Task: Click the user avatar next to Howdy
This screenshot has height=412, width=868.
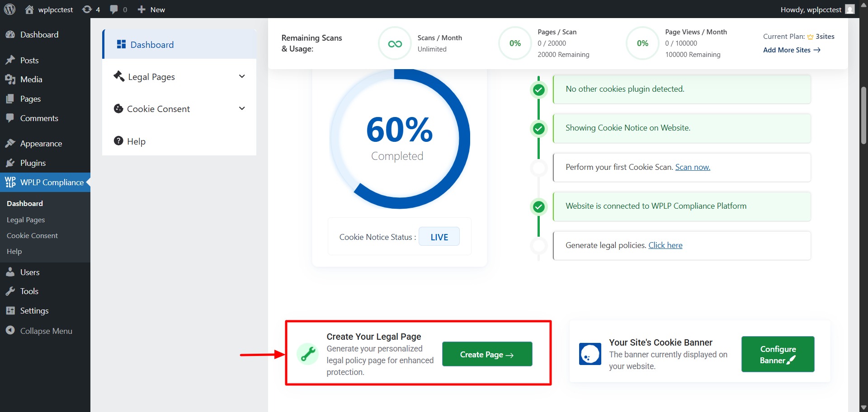Action: [x=850, y=9]
